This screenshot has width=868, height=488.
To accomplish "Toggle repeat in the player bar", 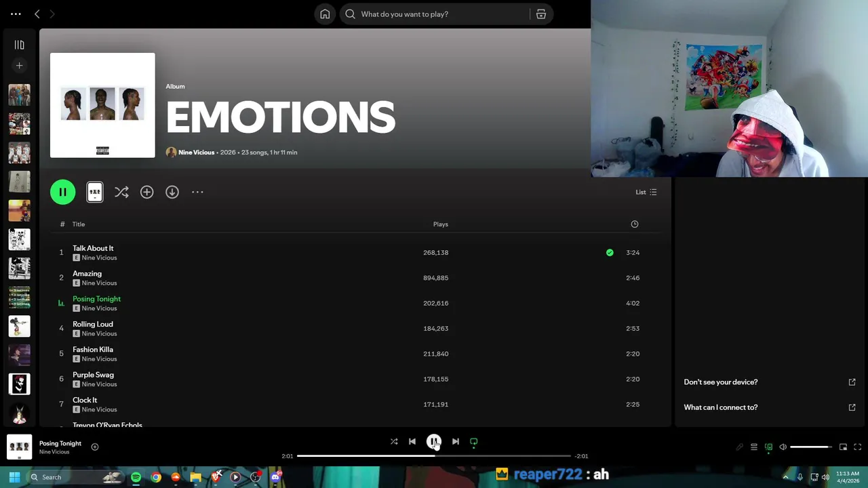I will coord(474,442).
